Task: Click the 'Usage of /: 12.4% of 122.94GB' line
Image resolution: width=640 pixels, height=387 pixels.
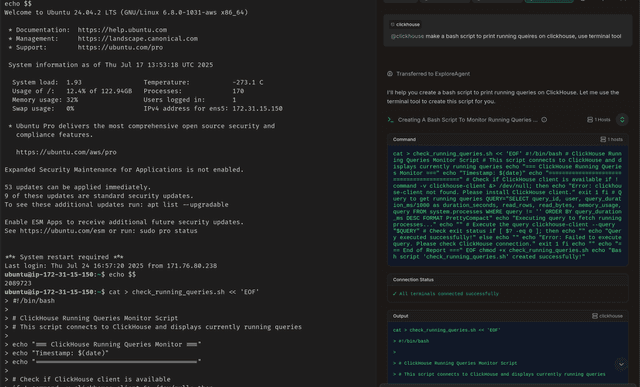Action: [x=72, y=91]
